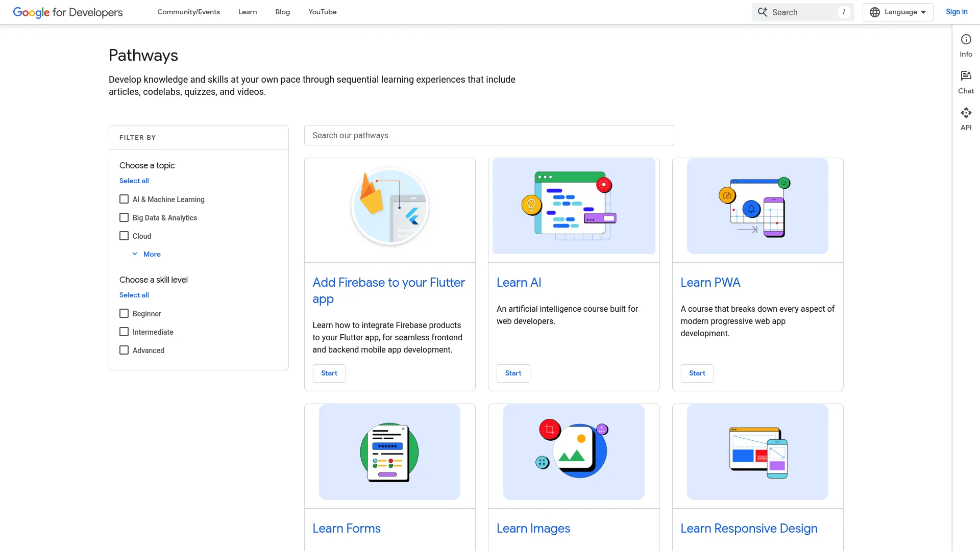Start the Learn PWA pathway
980x551 pixels.
tap(697, 373)
